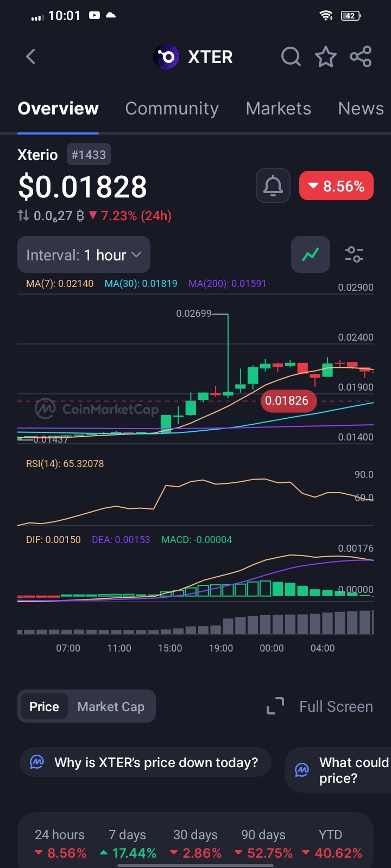391x868 pixels.
Task: Tap the Full Screen expand icon
Action: [x=275, y=706]
